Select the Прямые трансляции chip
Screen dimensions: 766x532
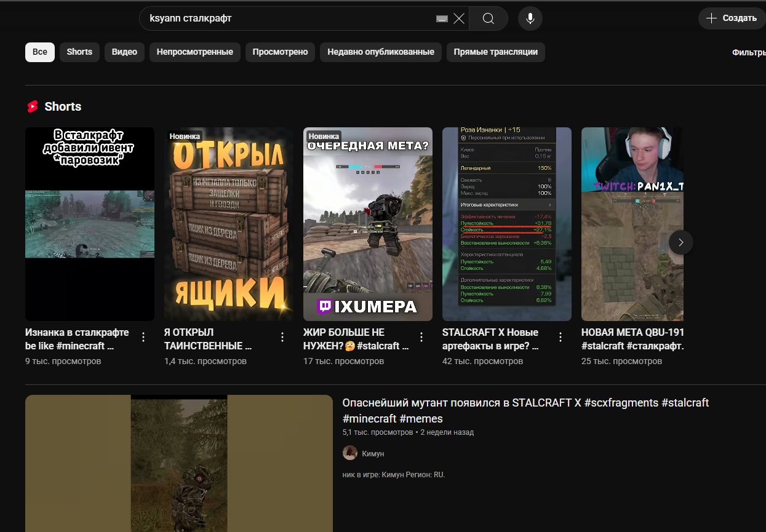click(x=496, y=52)
